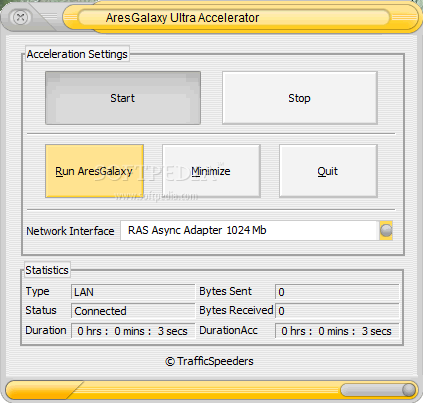Click the Status label
The image size is (423, 403).
coord(41,310)
